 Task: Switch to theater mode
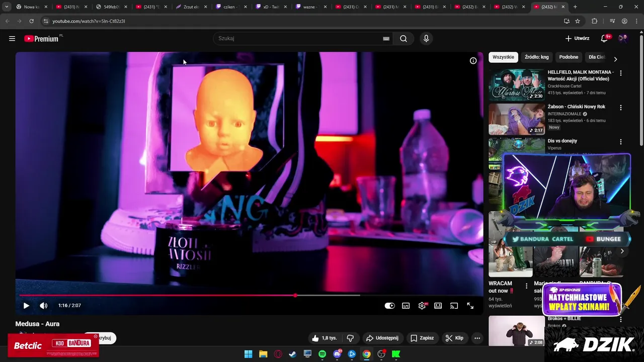point(438,306)
